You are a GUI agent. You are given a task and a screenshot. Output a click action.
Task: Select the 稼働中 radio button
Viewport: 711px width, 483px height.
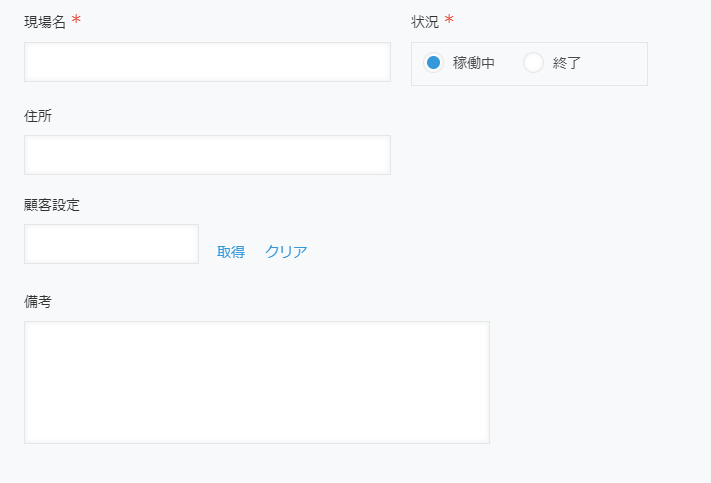433,63
